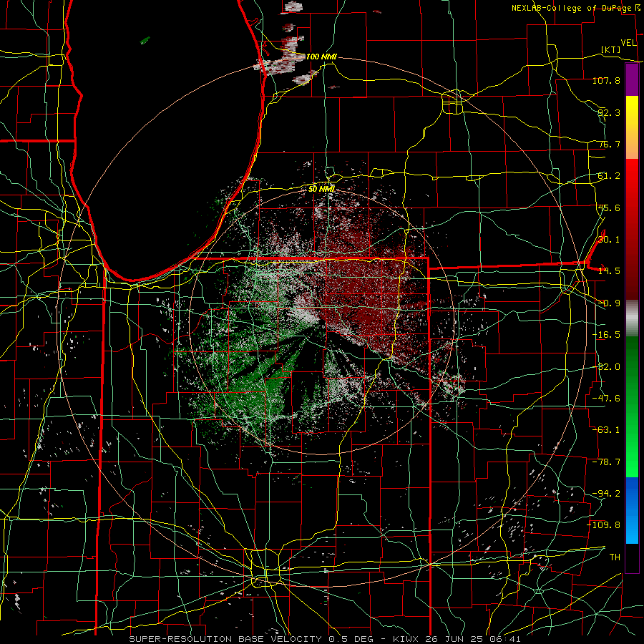This screenshot has height=644, width=644.
Task: Click the 45.6 velocity scale value
Action: [x=609, y=208]
